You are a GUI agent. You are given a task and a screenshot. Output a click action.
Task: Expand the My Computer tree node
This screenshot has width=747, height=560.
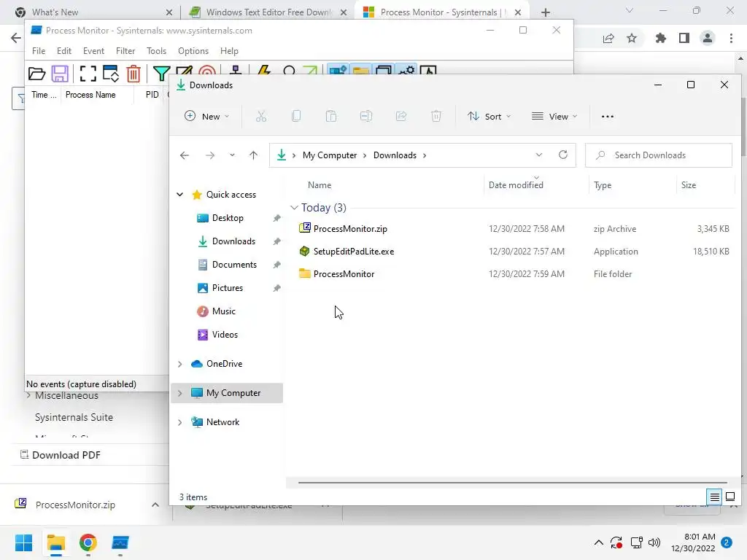180,393
